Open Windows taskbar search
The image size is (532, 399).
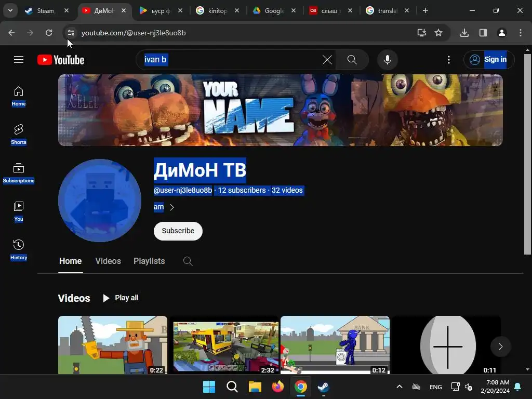click(x=232, y=387)
